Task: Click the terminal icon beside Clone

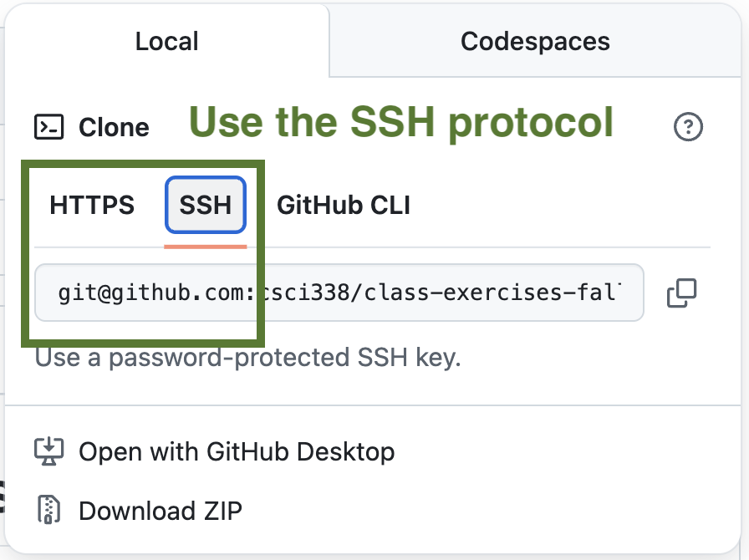Action: (49, 127)
